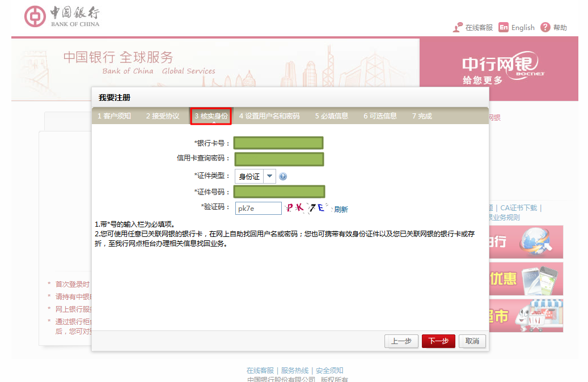Click the 取消 button
588x382 pixels.
click(472, 341)
